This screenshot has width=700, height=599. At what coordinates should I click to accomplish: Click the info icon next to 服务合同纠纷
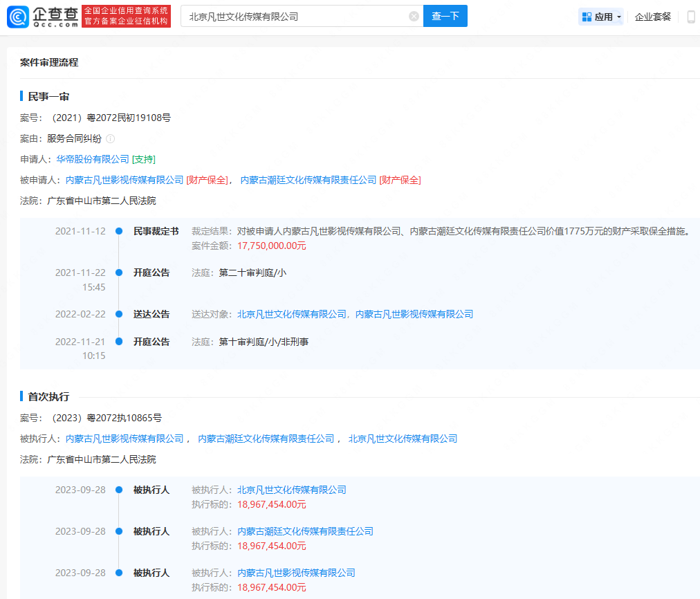point(110,139)
